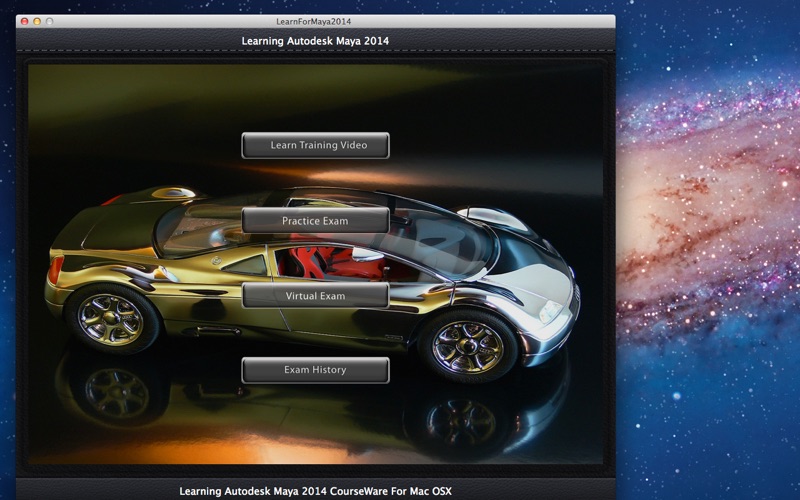Click the 'CourseWare For Mac OSX' footer text
This screenshot has height=500, width=800.
pyautogui.click(x=391, y=491)
